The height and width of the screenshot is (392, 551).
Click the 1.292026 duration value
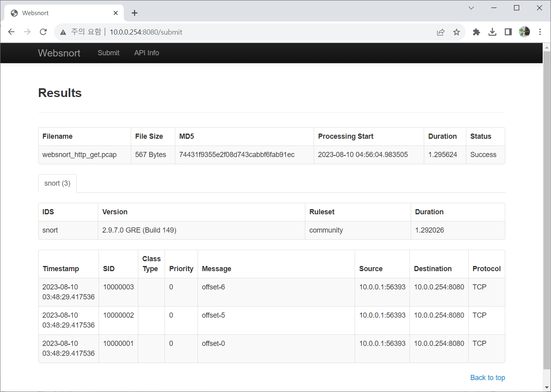(429, 230)
